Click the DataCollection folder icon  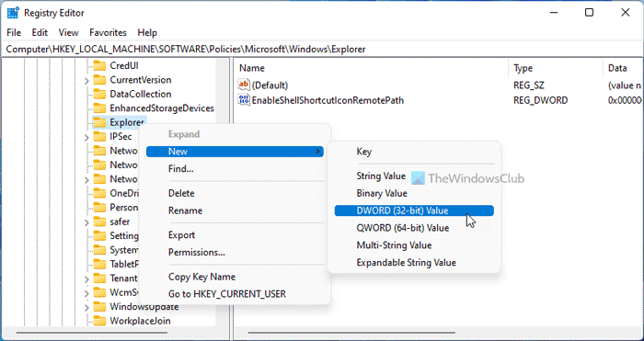99,94
